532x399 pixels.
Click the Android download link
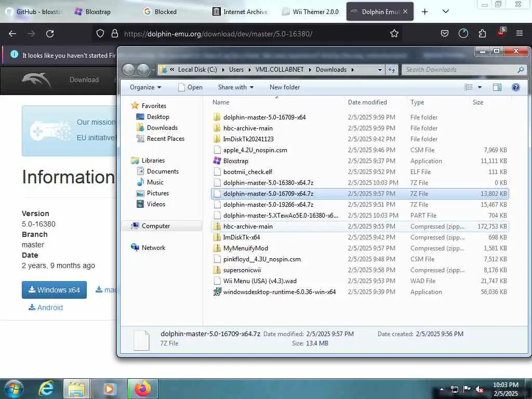point(46,308)
